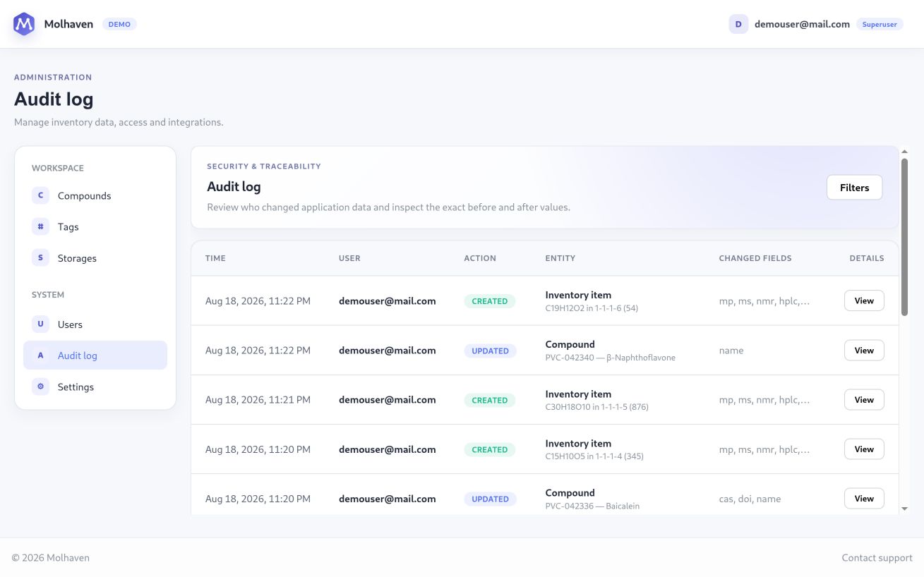Click the Molhaven brand name

click(x=68, y=24)
